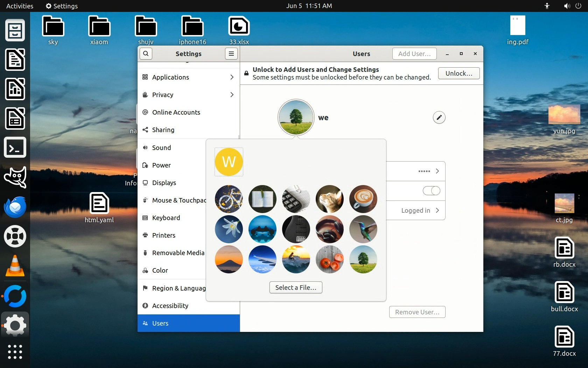The image size is (588, 368).
Task: Open the Settings hamburger menu
Action: (x=231, y=54)
